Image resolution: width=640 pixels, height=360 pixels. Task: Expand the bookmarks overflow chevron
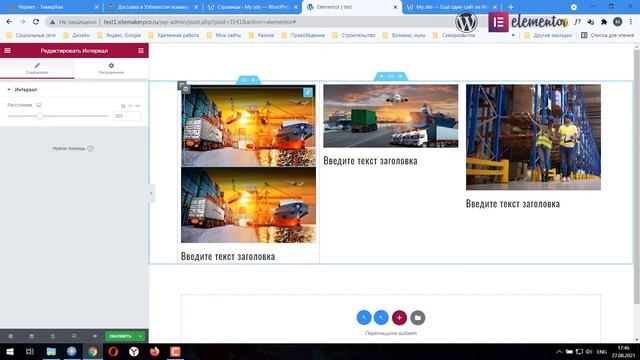tap(513, 36)
